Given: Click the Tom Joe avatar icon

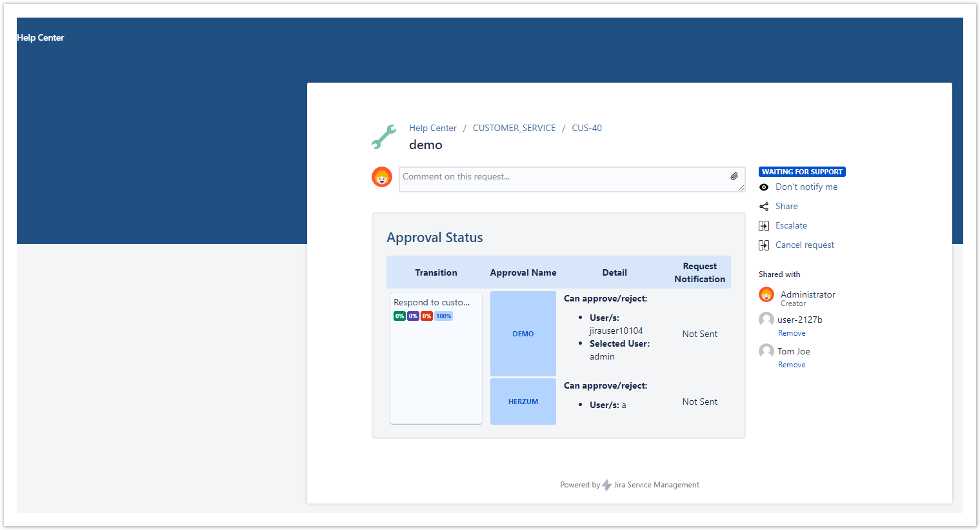Looking at the screenshot, I should pyautogui.click(x=766, y=351).
